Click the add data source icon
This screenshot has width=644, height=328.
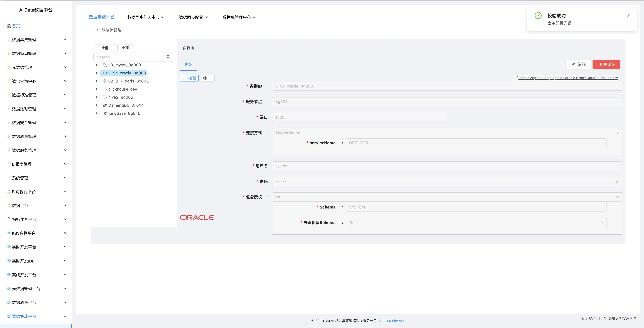[x=105, y=48]
